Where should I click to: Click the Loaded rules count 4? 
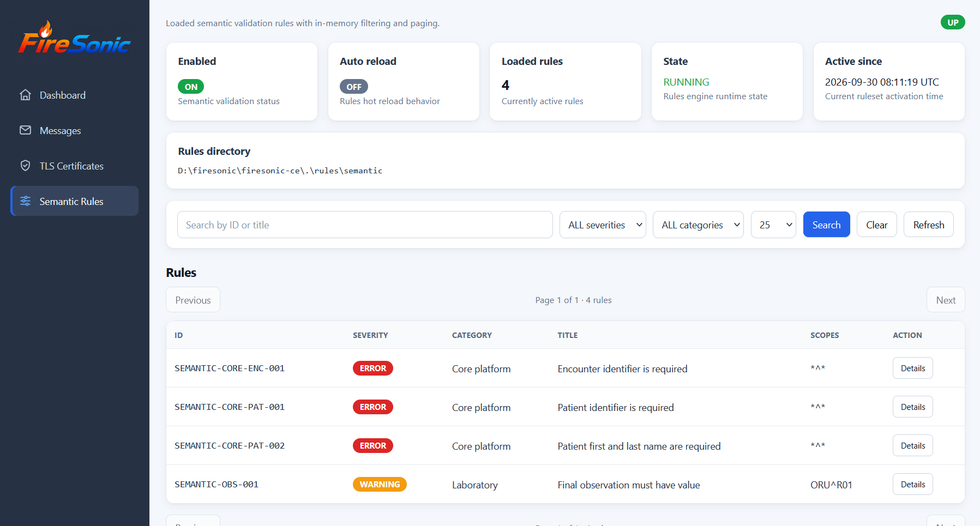[506, 85]
